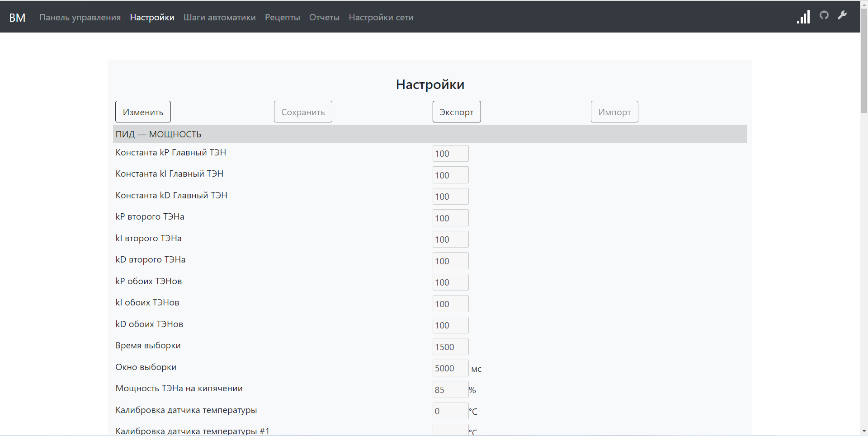The width and height of the screenshot is (868, 436).
Task: Click Окно выборки field with 5000
Action: 450,368
